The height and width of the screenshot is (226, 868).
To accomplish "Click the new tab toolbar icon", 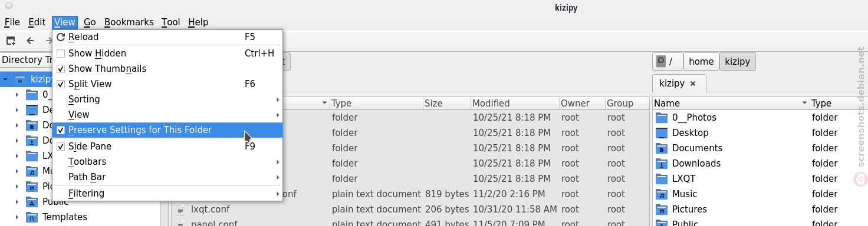I will [11, 41].
